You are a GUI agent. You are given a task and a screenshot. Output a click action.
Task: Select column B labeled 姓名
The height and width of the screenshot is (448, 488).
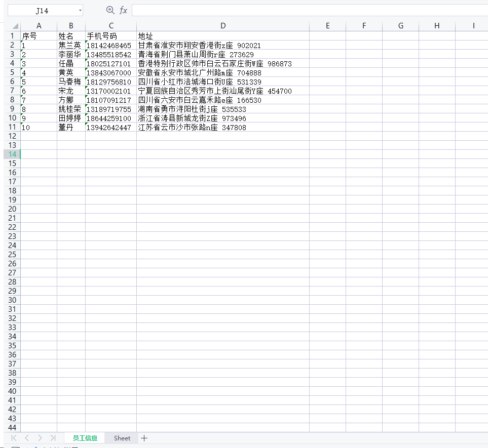tap(71, 25)
